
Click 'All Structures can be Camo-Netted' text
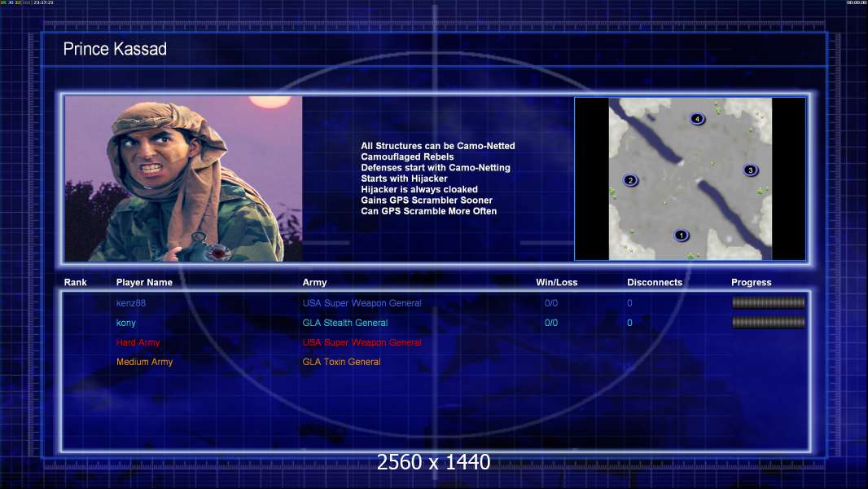[438, 146]
